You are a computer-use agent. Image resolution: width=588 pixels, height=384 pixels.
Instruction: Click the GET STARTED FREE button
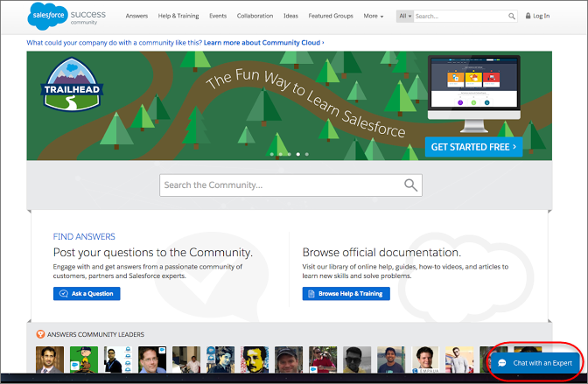tap(473, 147)
